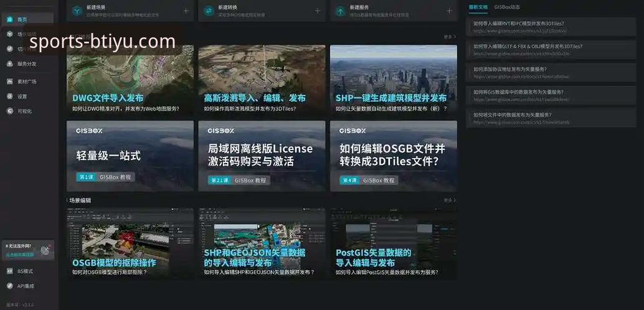The image size is (644, 310).
Task: Expand 更多 above the tutorial cards
Action: pyautogui.click(x=450, y=37)
